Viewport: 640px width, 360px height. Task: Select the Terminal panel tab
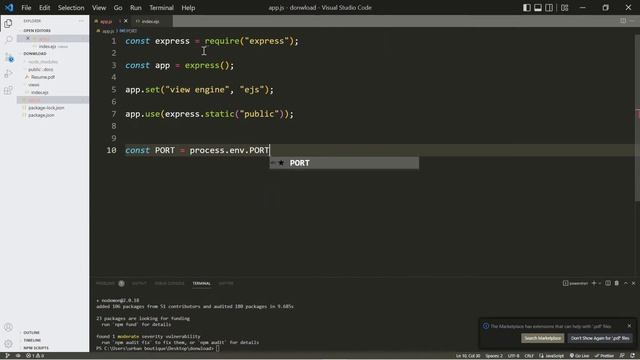coord(202,283)
